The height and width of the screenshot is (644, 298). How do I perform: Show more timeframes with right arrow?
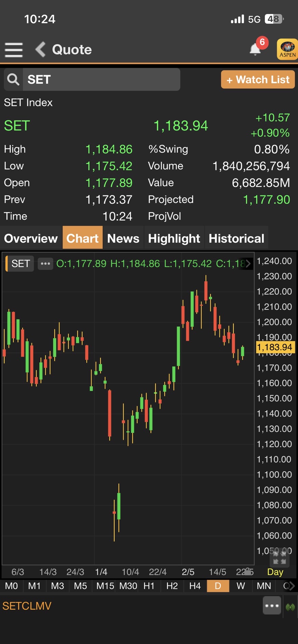[291, 586]
